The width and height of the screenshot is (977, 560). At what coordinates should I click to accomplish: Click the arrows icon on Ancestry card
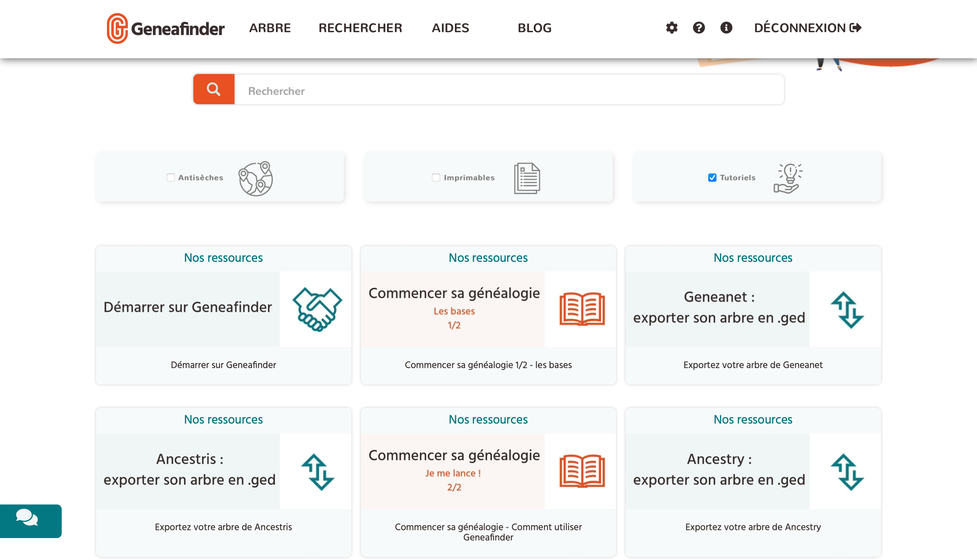(x=847, y=472)
